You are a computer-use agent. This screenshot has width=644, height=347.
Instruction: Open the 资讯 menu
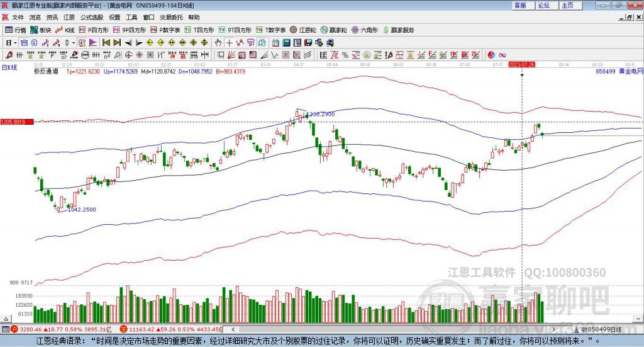pyautogui.click(x=52, y=17)
